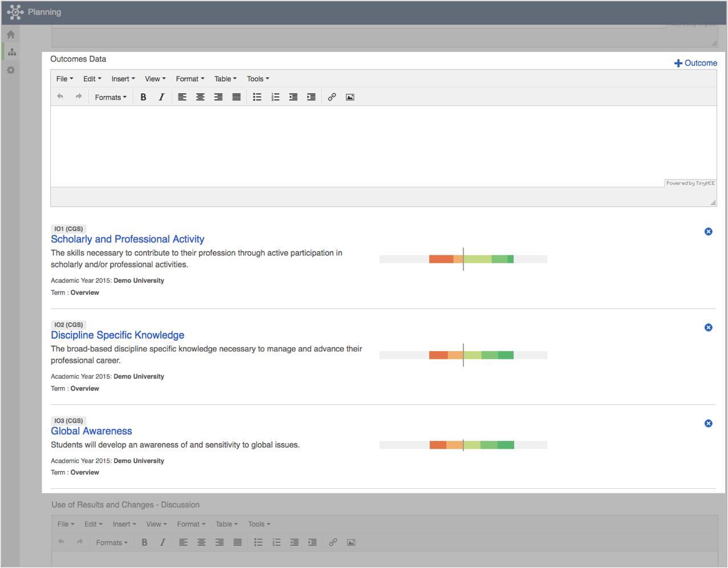Screen dimensions: 728x568
Task: Align text left in the Outcomes Data editor
Action: point(182,97)
